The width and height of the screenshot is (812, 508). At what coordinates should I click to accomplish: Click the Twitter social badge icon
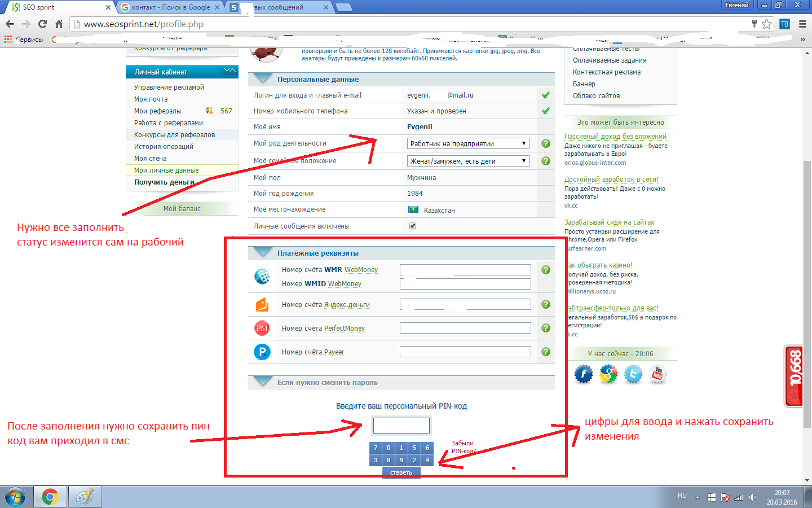tap(633, 374)
